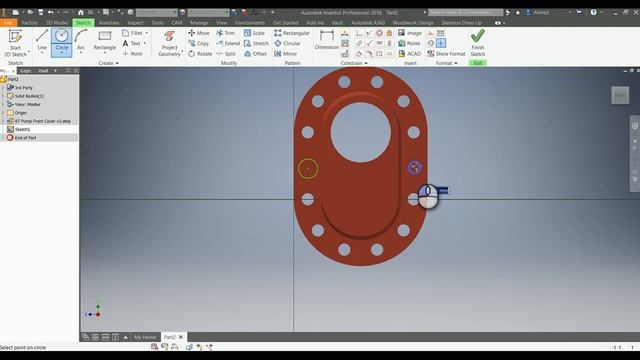Viewport: 640px width, 360px height.
Task: Close the Part2 document tab
Action: pyautogui.click(x=180, y=337)
